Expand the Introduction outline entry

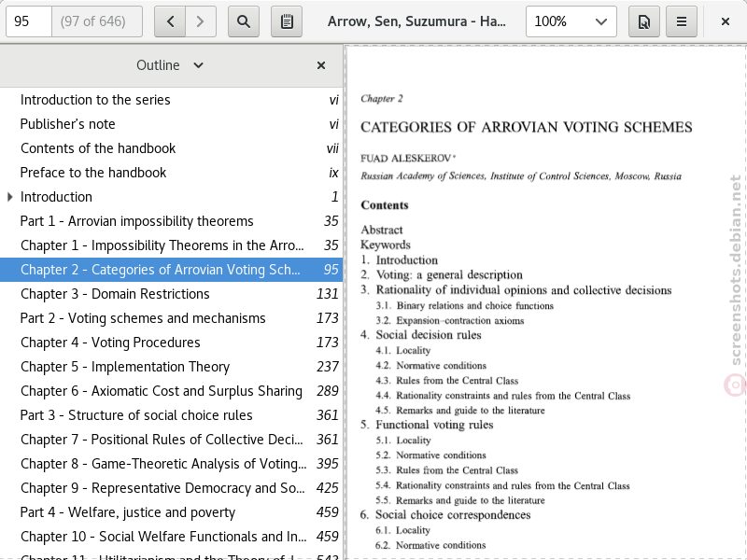[x=10, y=197]
